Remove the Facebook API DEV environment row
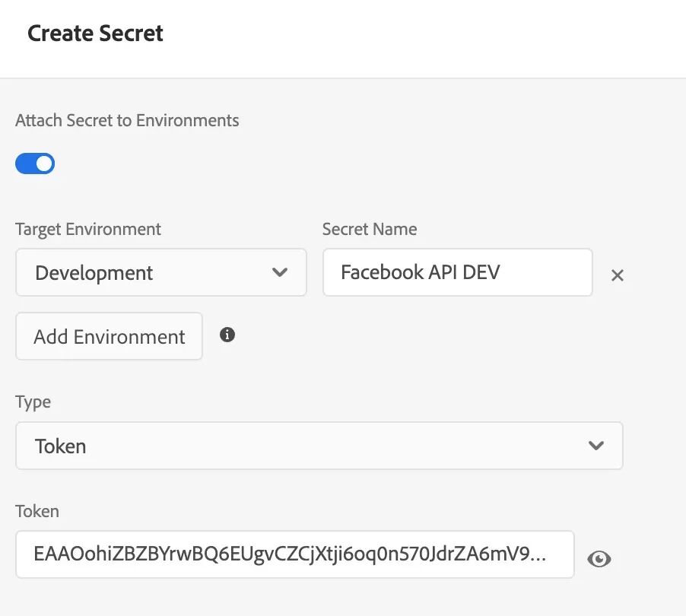This screenshot has height=616, width=686. (x=617, y=275)
